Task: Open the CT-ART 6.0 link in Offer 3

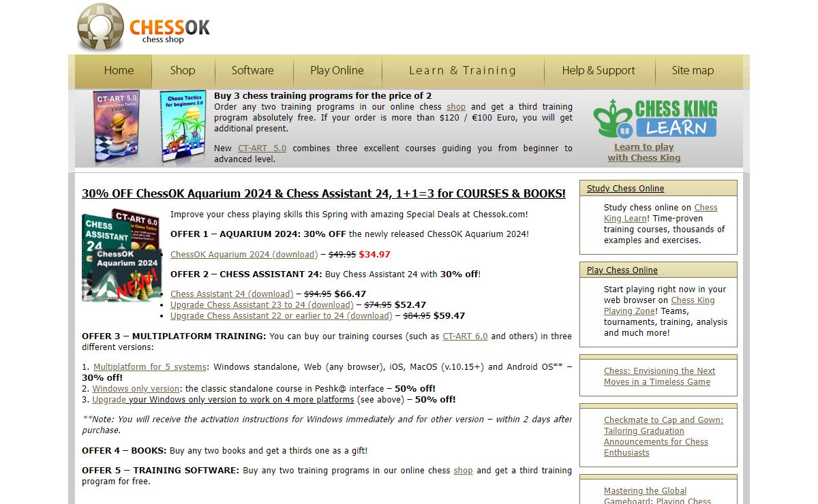Action: tap(465, 336)
